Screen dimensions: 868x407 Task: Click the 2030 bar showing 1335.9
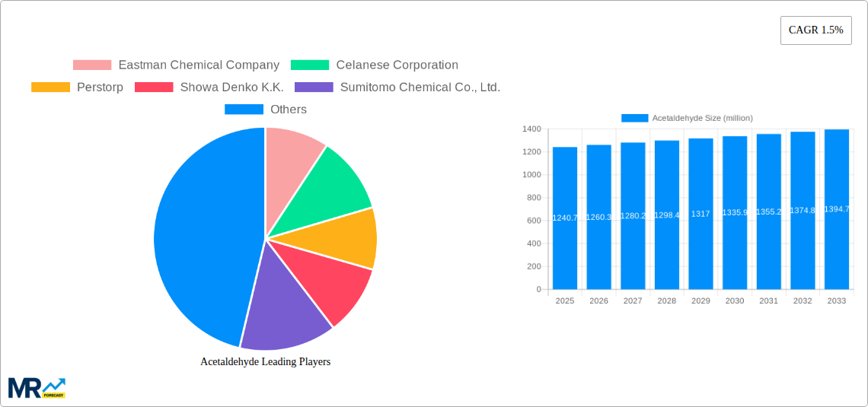point(735,212)
